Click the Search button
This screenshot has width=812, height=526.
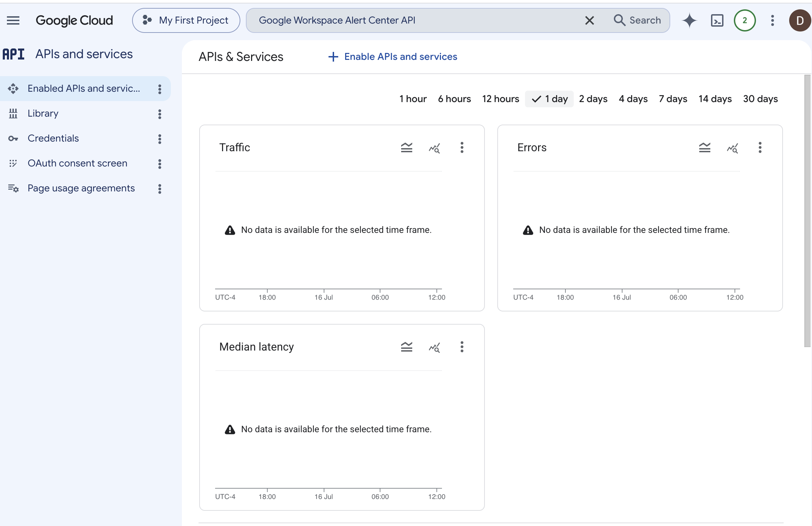(637, 20)
